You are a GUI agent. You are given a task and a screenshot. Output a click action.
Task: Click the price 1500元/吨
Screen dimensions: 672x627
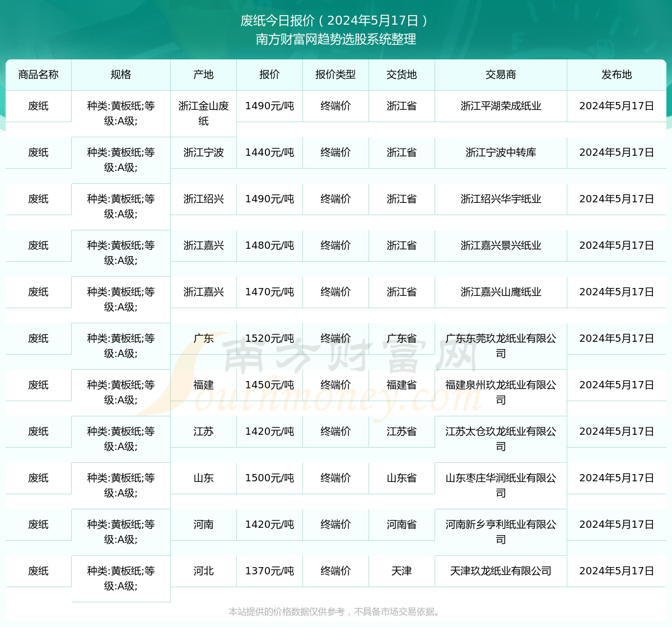pos(269,478)
